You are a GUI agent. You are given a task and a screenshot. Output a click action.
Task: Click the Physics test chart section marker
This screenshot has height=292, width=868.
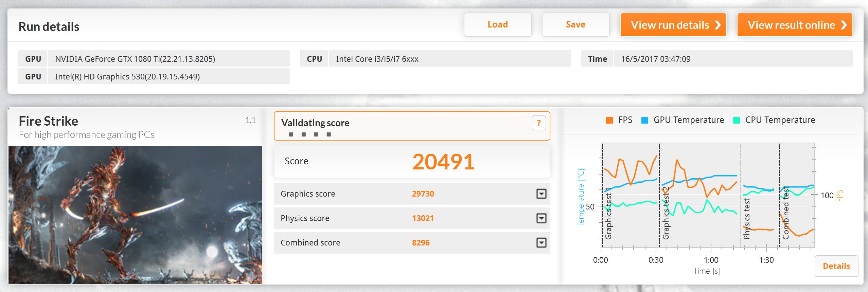746,219
